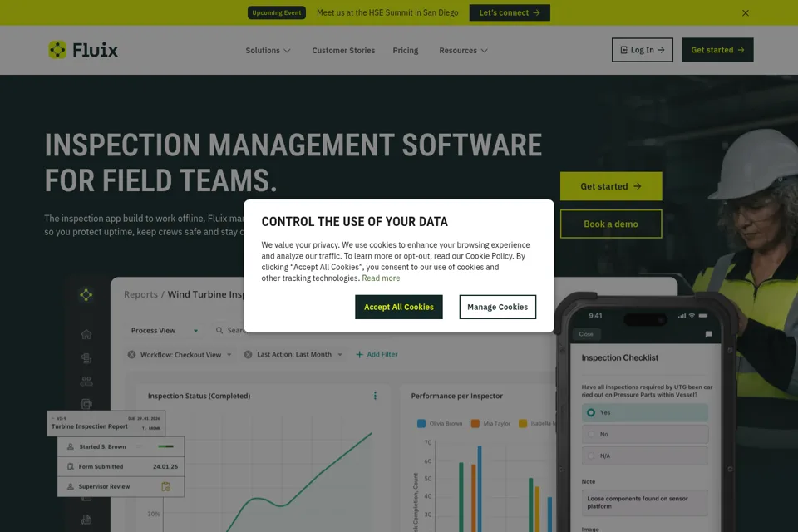The width and height of the screenshot is (798, 532).
Task: Go to Pricing page
Action: [x=405, y=51]
